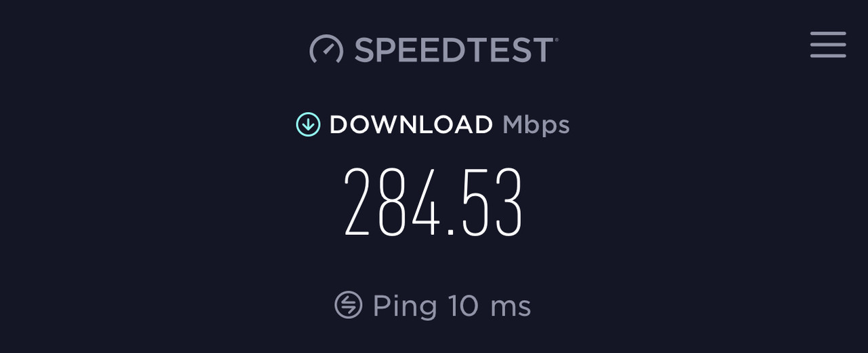This screenshot has width=868, height=353.
Task: Tap the bottom bar of the hamburger menu
Action: [x=828, y=56]
